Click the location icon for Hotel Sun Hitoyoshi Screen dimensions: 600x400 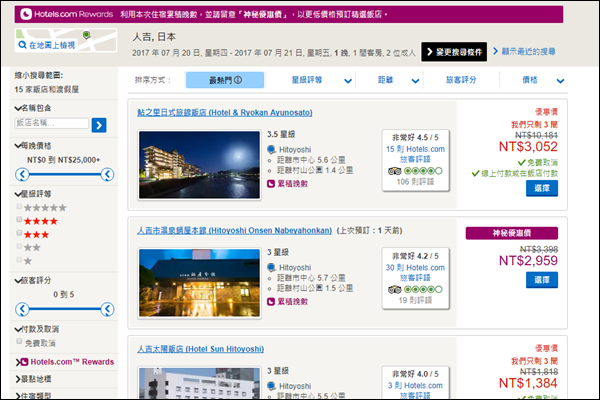pos(271,386)
